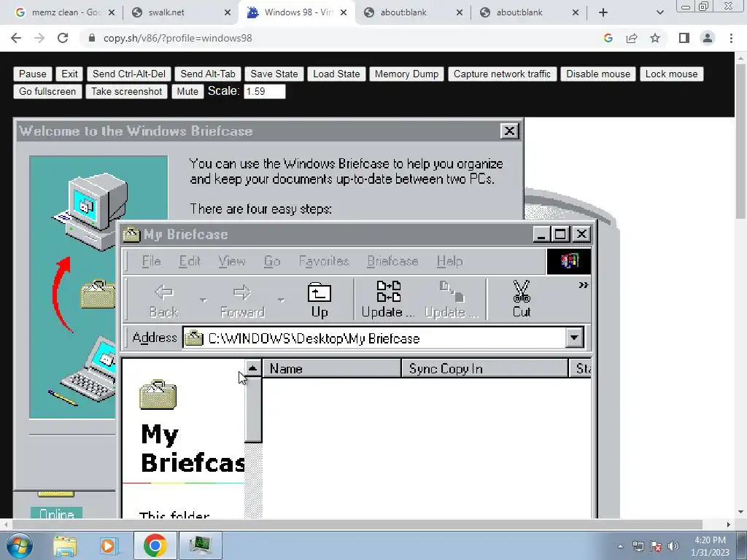Open the View menu in My Briefcase
Viewport: 747px width, 560px height.
pyautogui.click(x=231, y=261)
